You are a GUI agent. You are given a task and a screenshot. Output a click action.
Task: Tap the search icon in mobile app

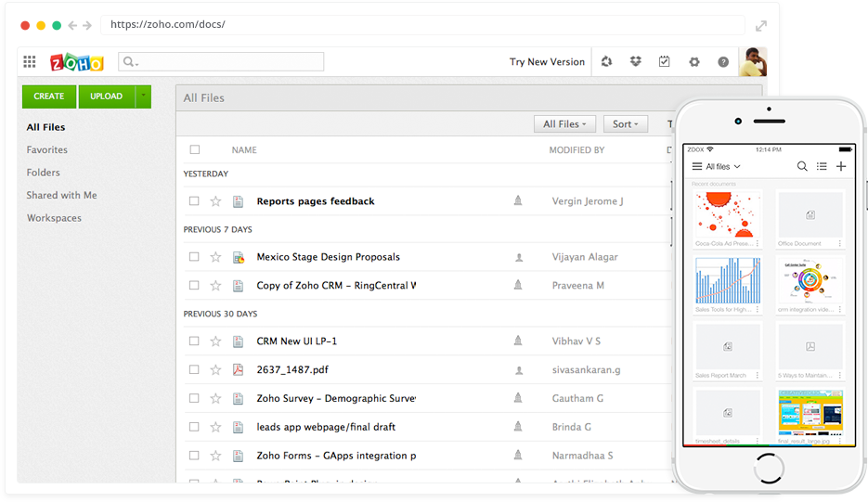tap(802, 167)
